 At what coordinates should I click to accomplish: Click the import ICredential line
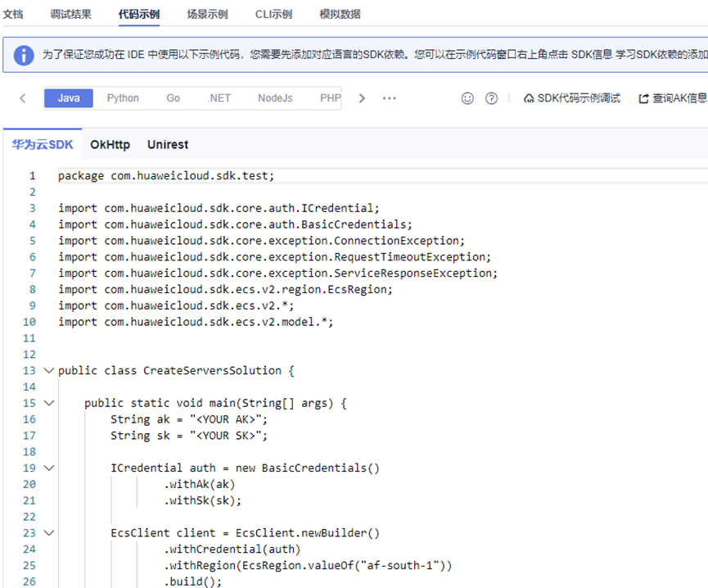pyautogui.click(x=219, y=208)
